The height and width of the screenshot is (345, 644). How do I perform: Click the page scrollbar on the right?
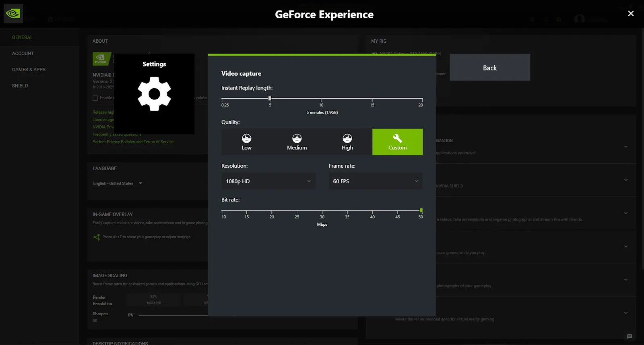click(x=642, y=148)
